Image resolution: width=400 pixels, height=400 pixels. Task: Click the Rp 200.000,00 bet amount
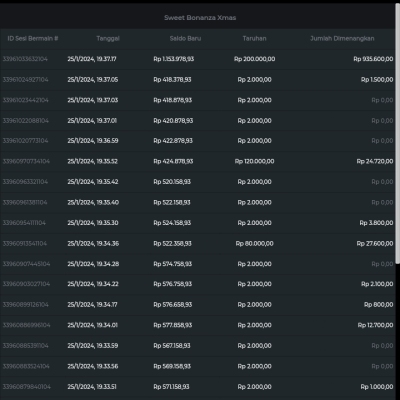pos(255,59)
